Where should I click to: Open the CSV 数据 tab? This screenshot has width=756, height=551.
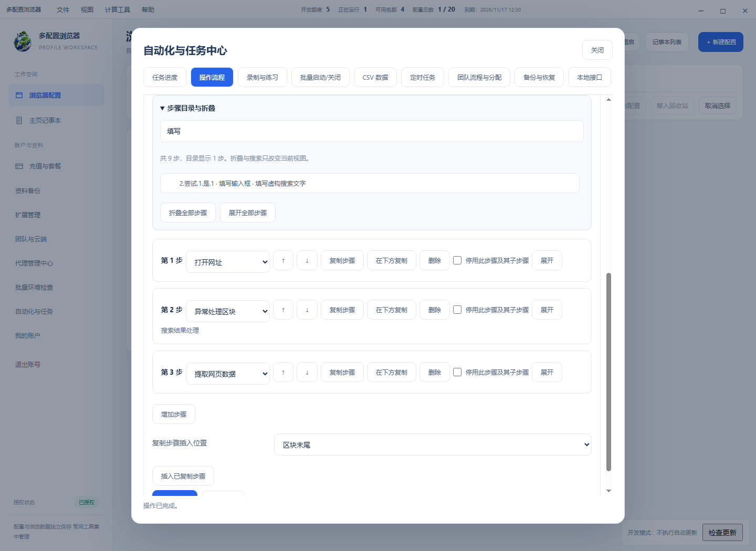coord(375,77)
